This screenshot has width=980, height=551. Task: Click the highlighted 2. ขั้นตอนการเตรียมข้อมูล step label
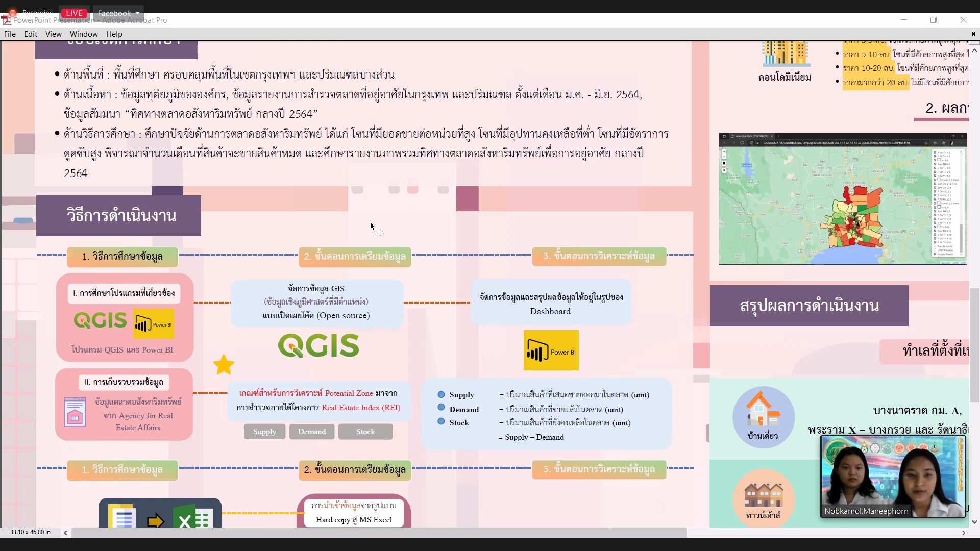(355, 470)
